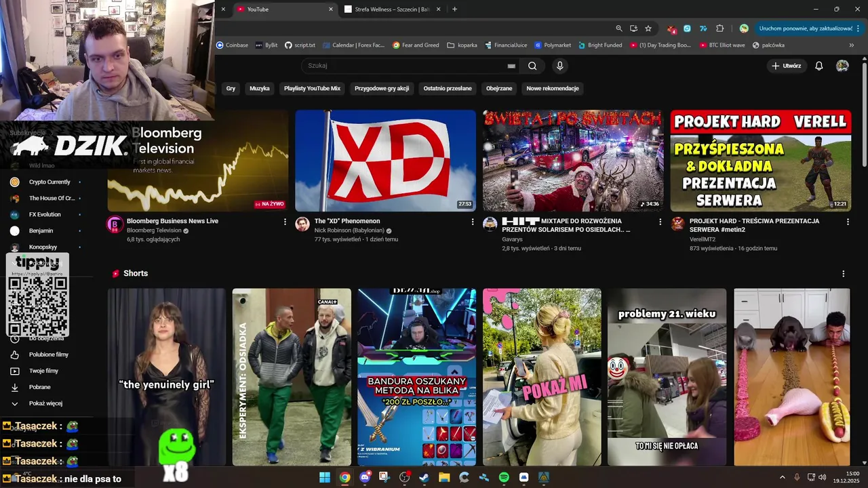Select the Muzyka filter chip

pos(260,88)
